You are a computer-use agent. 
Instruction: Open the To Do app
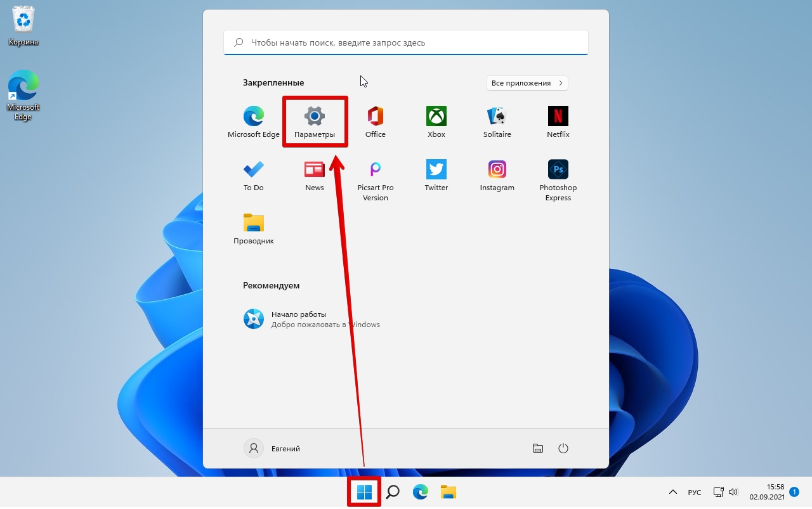pos(254,175)
